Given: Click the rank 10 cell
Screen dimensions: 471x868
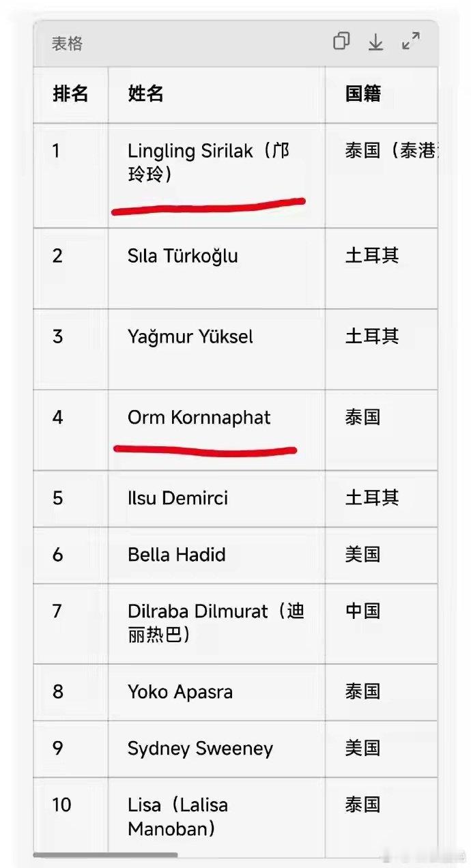Looking at the screenshot, I should [x=71, y=817].
